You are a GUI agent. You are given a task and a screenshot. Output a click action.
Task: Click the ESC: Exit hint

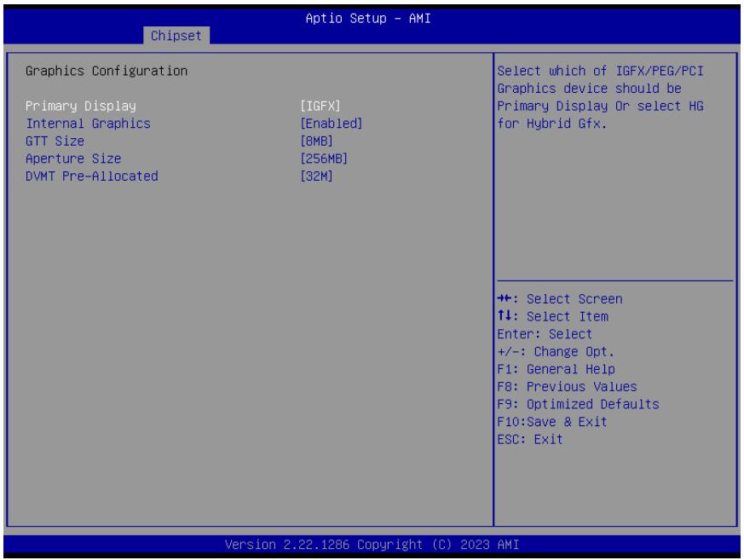[x=530, y=440]
